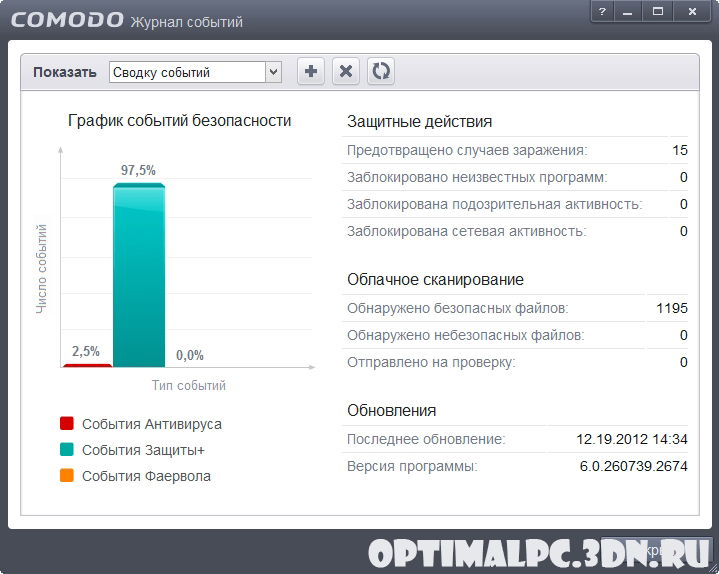This screenshot has width=719, height=574.
Task: Click the Журнал событий window title
Action: (187, 22)
